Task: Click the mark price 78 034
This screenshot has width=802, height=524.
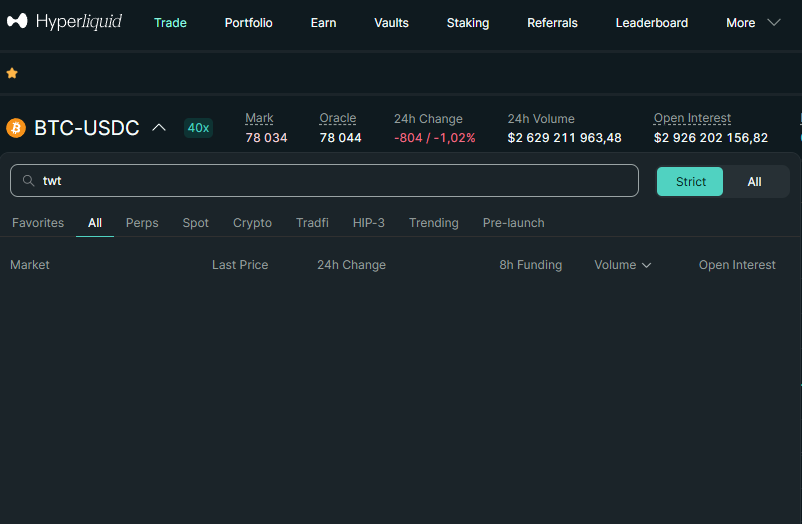Action: pos(266,138)
